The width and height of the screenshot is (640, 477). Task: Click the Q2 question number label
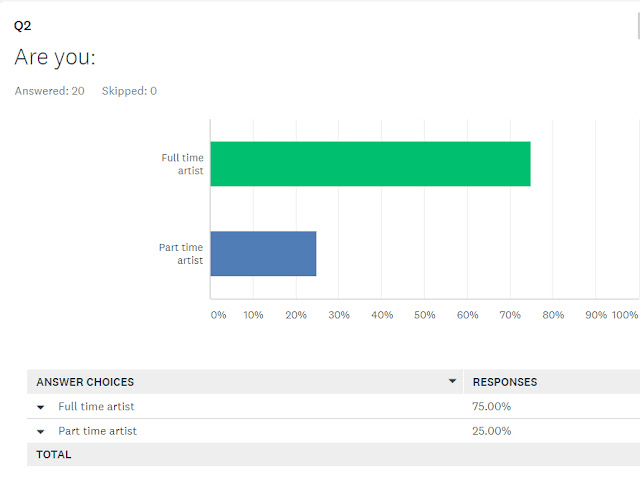click(x=22, y=26)
